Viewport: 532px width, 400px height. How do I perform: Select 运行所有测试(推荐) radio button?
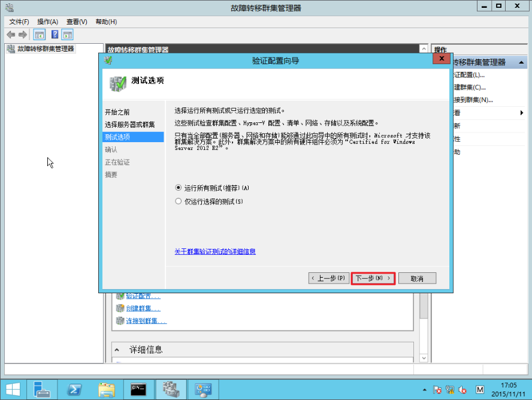click(178, 188)
